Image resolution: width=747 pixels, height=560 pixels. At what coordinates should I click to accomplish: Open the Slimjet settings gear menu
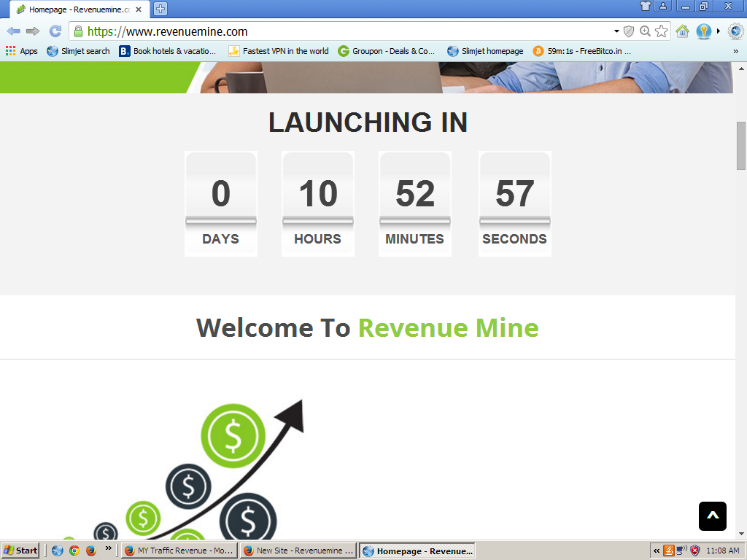736,31
